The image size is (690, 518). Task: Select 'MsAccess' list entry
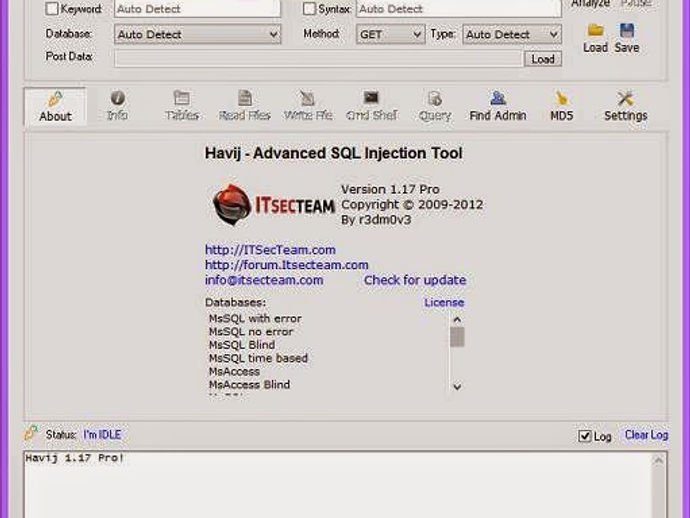click(x=234, y=371)
